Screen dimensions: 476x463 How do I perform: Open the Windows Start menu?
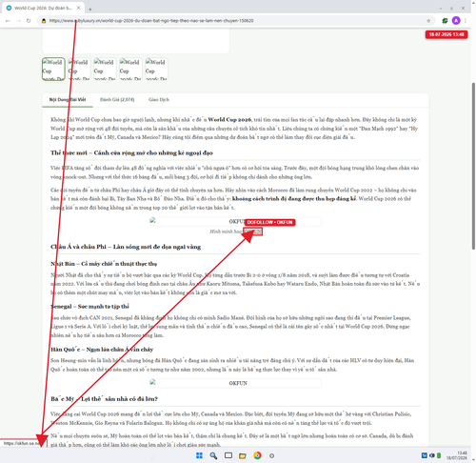199,455
